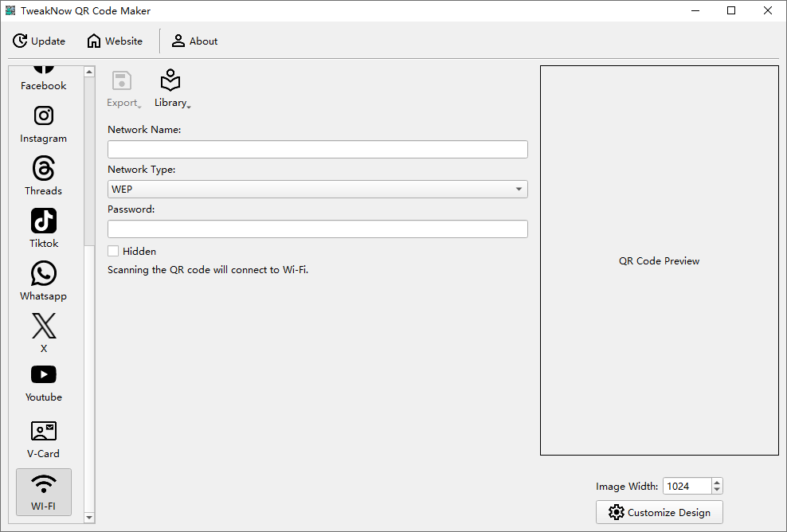Click Update in the top toolbar

click(x=39, y=41)
